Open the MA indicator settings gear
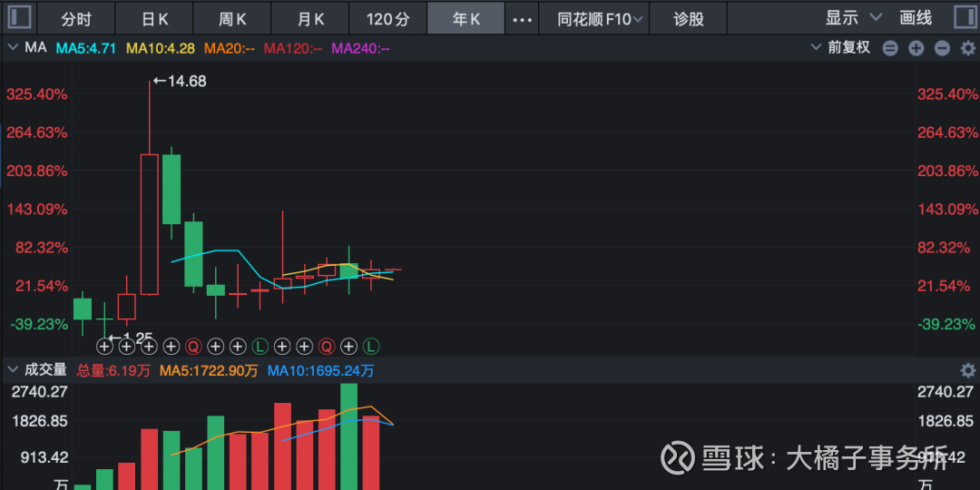The image size is (980, 490). pos(967,48)
